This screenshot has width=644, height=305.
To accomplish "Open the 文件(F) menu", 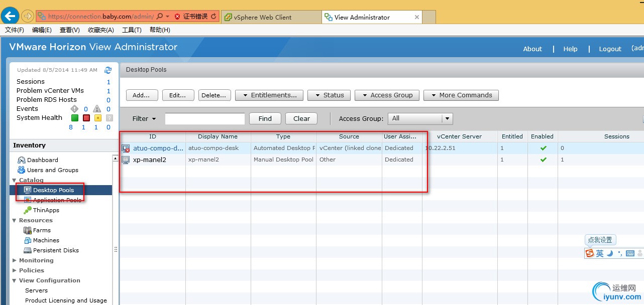I will tap(15, 30).
